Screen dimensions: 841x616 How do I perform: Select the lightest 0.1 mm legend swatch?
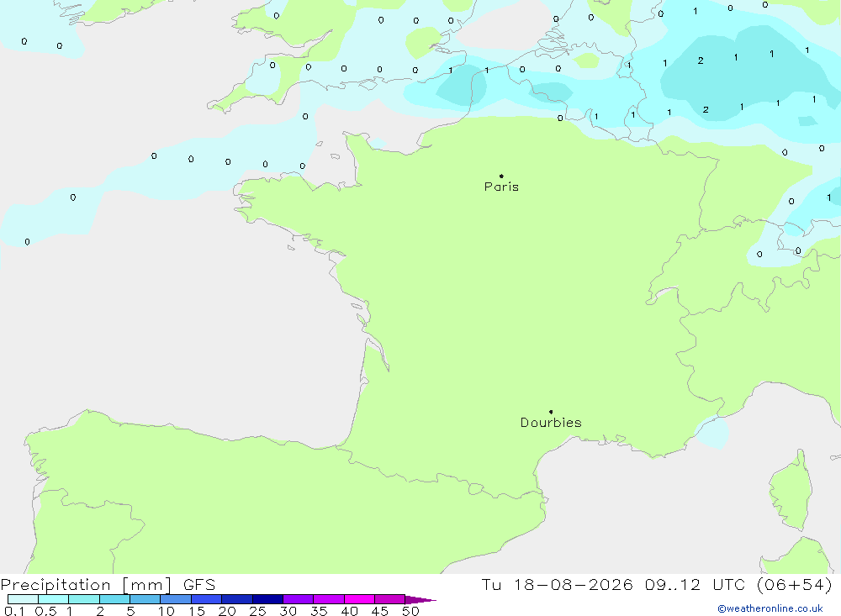(23, 599)
